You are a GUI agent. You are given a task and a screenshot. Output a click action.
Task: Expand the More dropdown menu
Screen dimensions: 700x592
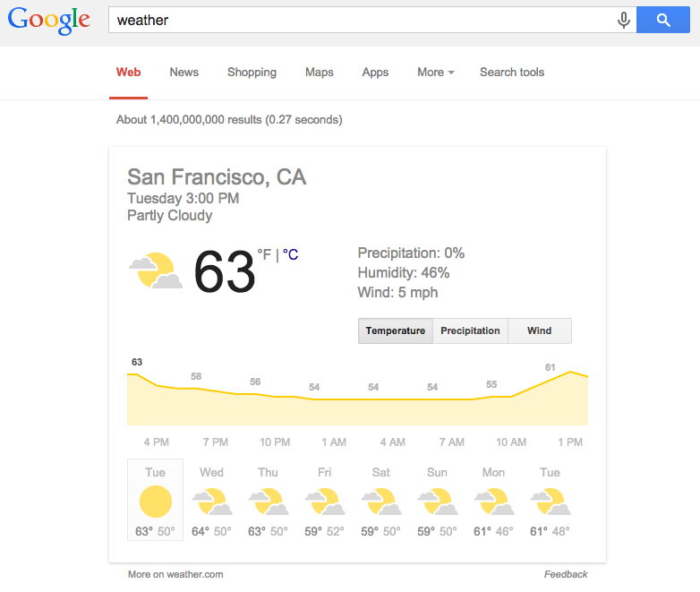click(x=435, y=73)
